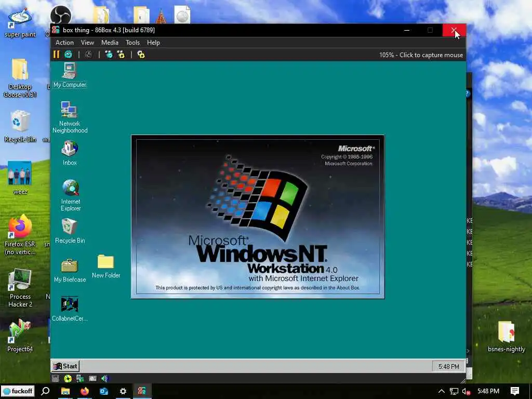Open File Explorer from host taskbar
The height and width of the screenshot is (399, 532).
tap(65, 391)
